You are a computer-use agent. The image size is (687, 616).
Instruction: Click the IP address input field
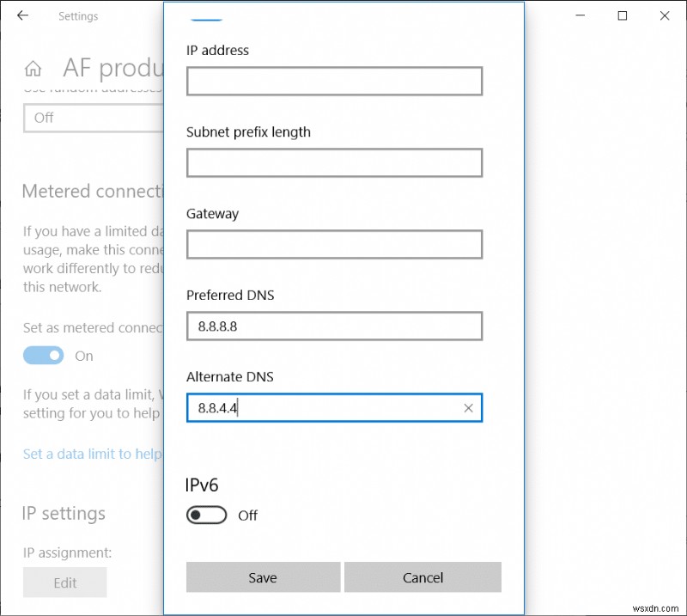click(333, 81)
